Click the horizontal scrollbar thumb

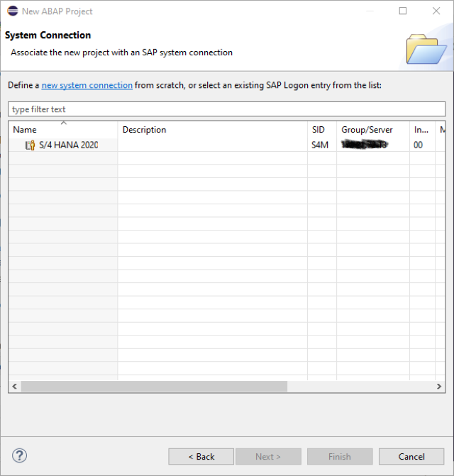[154, 387]
